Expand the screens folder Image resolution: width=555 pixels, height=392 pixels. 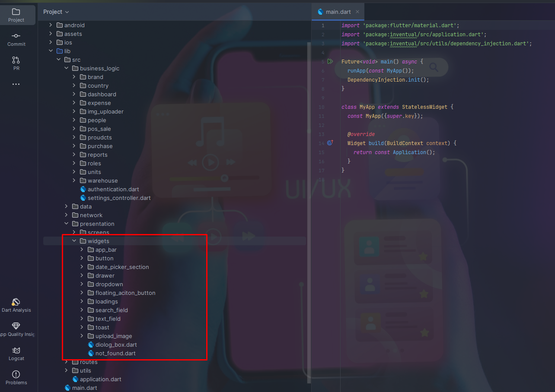[74, 232]
